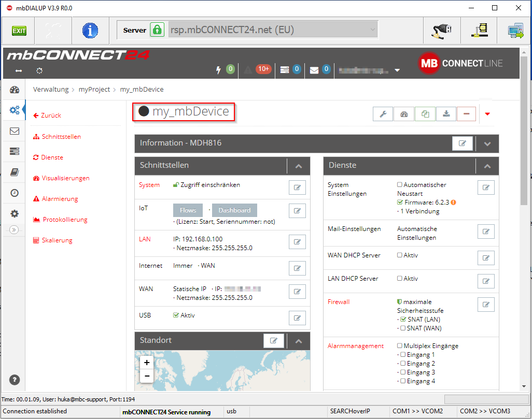Toggle USB Aktiv checkbox
This screenshot has width=532, height=419.
tap(176, 315)
